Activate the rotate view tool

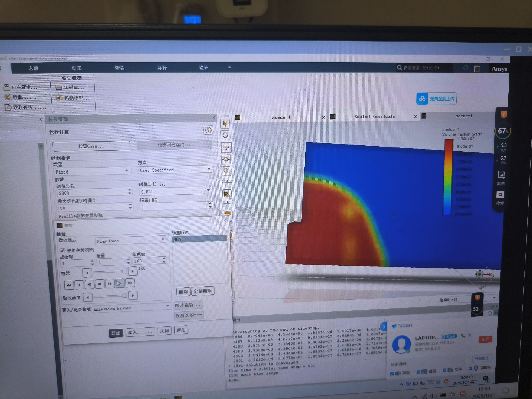(225, 135)
